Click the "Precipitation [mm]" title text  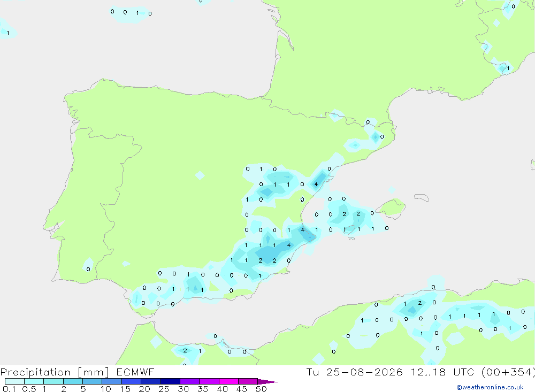pyautogui.click(x=55, y=372)
